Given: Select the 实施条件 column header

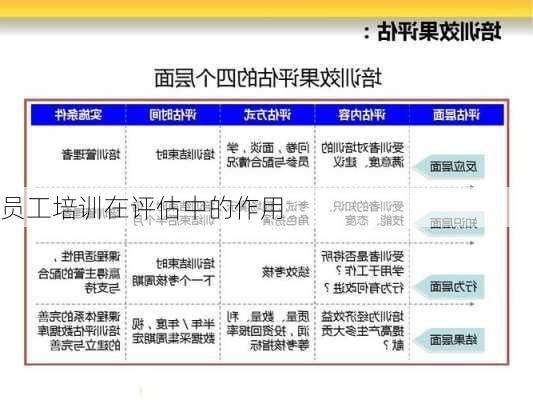Looking at the screenshot, I should [x=79, y=115].
